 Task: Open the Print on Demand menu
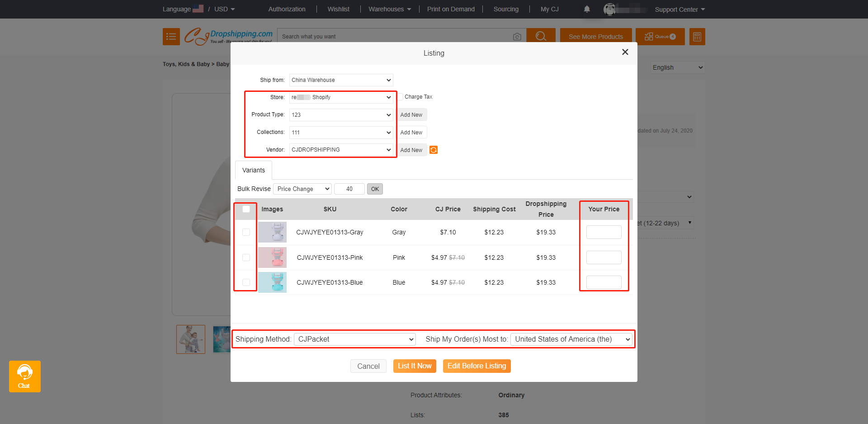451,9
